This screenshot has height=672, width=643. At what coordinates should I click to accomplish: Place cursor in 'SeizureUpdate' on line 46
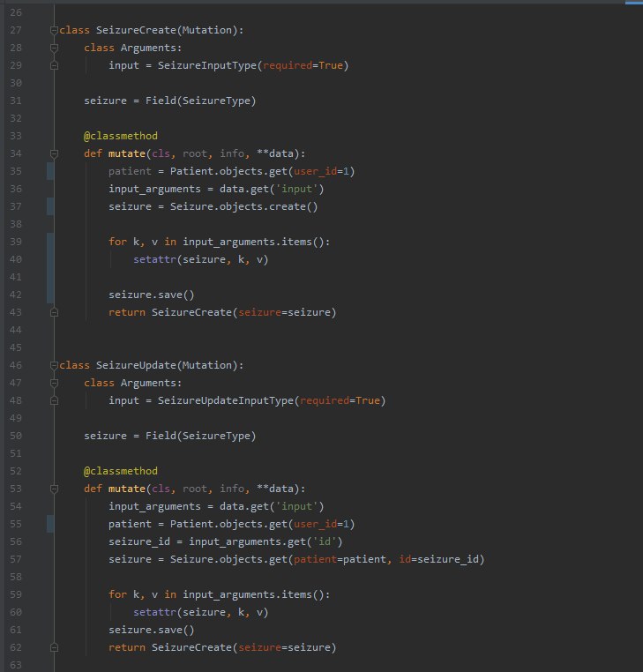coord(136,365)
